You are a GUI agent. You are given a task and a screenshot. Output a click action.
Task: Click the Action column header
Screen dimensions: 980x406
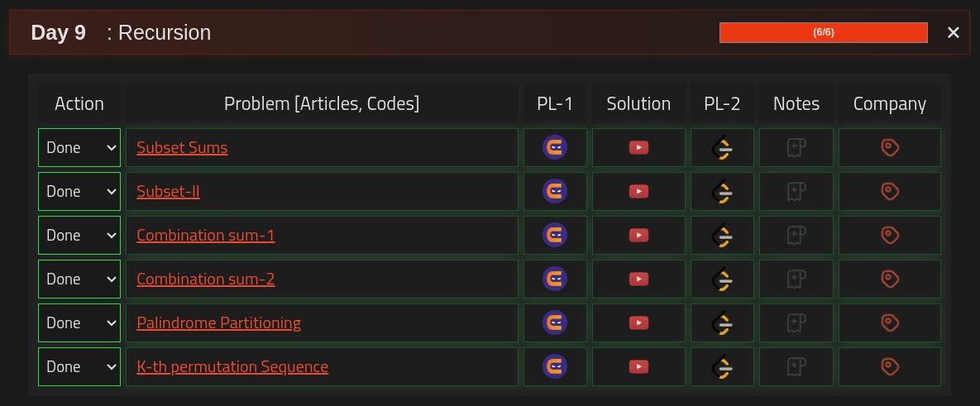tap(79, 103)
